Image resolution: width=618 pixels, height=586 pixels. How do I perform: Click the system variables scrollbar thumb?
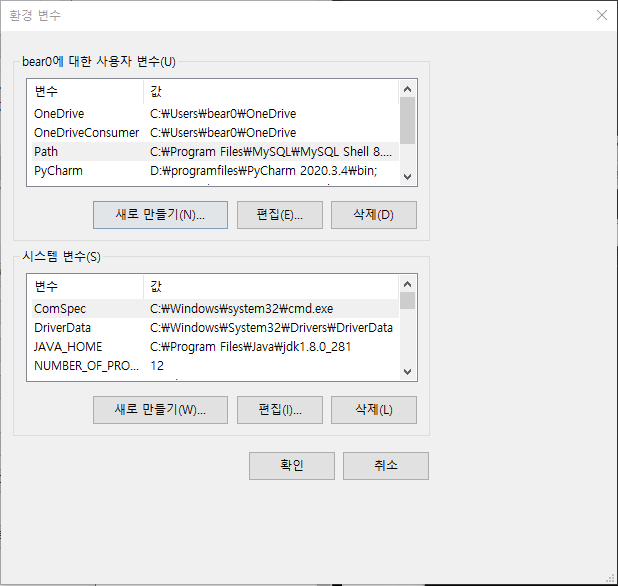tap(408, 301)
